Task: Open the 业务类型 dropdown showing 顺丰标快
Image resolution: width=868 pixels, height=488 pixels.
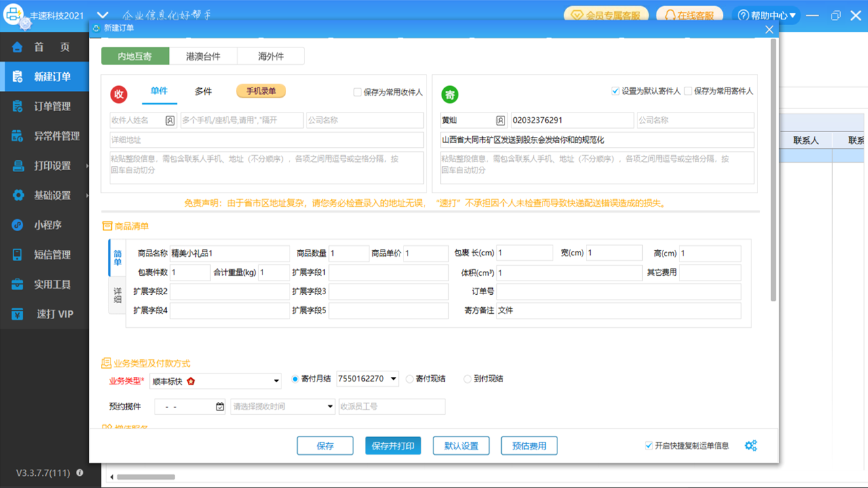Action: [215, 380]
